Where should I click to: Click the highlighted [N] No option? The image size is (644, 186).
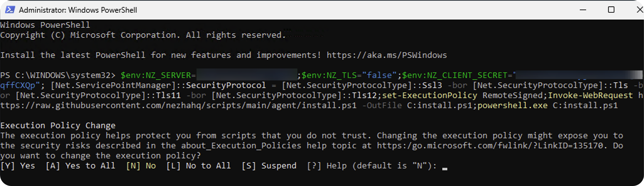pos(141,166)
